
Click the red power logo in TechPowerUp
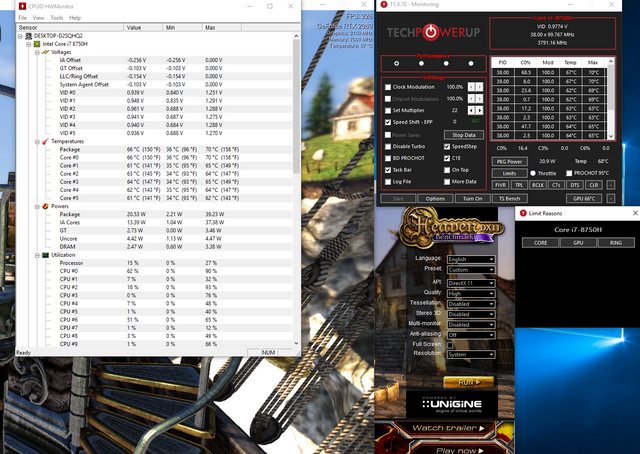pyautogui.click(x=431, y=32)
